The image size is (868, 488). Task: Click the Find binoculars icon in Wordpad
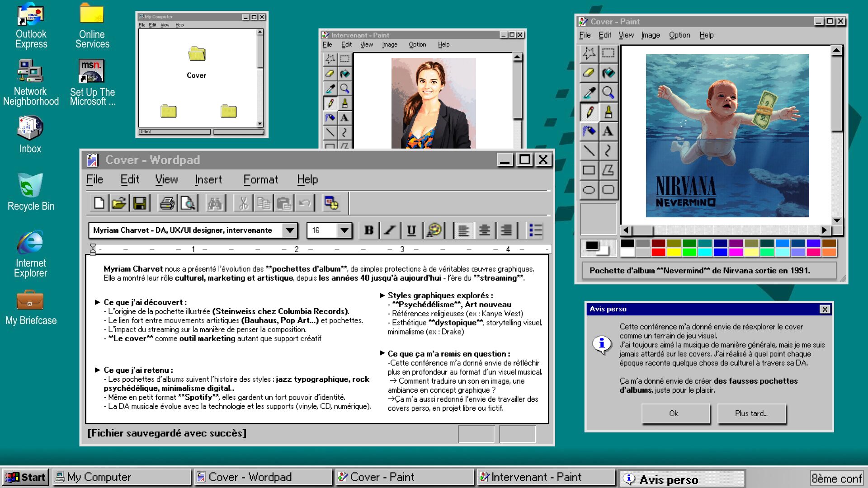[215, 203]
